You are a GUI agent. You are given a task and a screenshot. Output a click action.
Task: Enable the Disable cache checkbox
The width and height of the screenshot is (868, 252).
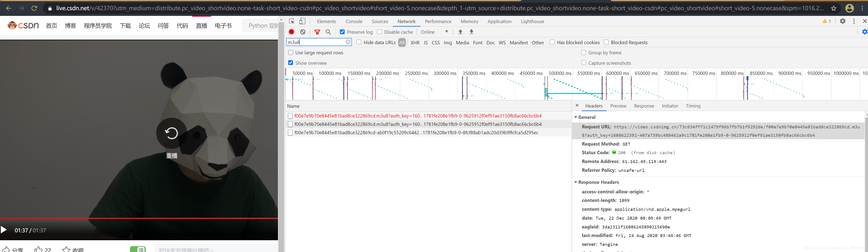pos(379,32)
